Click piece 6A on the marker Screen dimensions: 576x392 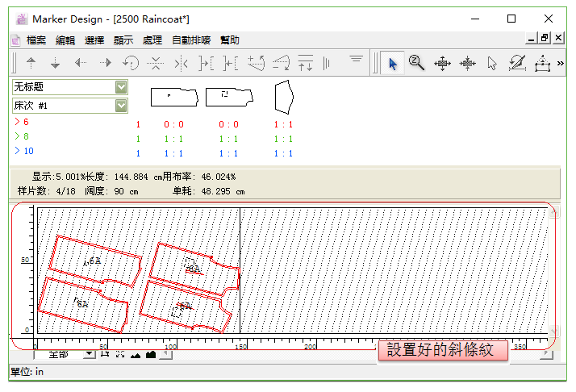(x=93, y=262)
